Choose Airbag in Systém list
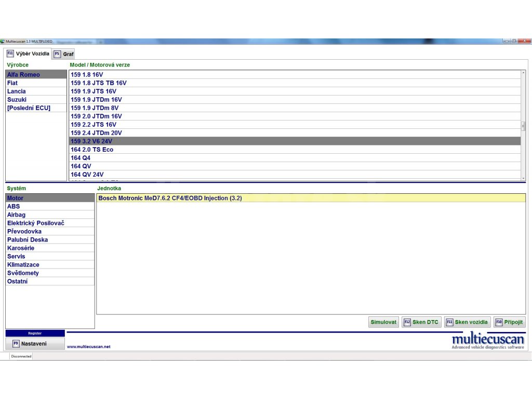Image resolution: width=532 pixels, height=399 pixels. 16,215
